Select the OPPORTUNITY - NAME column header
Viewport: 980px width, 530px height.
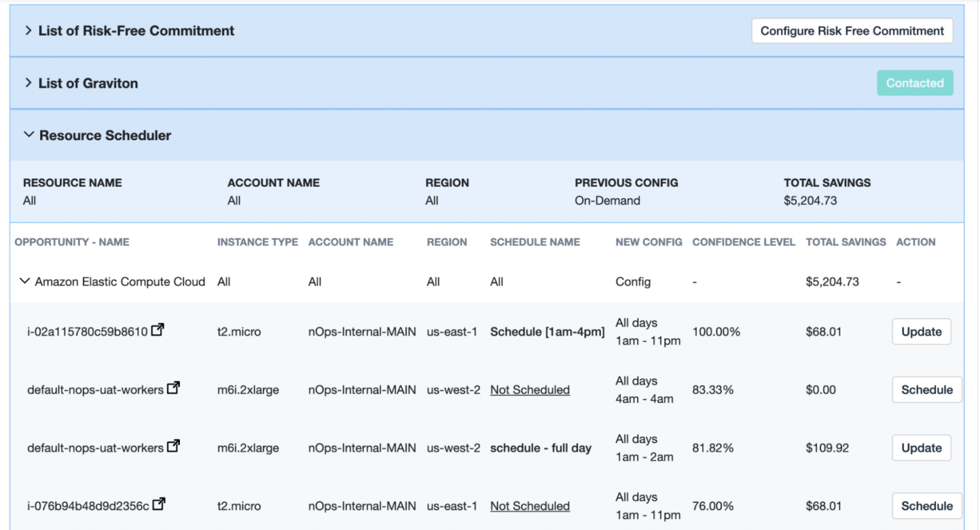tap(71, 242)
